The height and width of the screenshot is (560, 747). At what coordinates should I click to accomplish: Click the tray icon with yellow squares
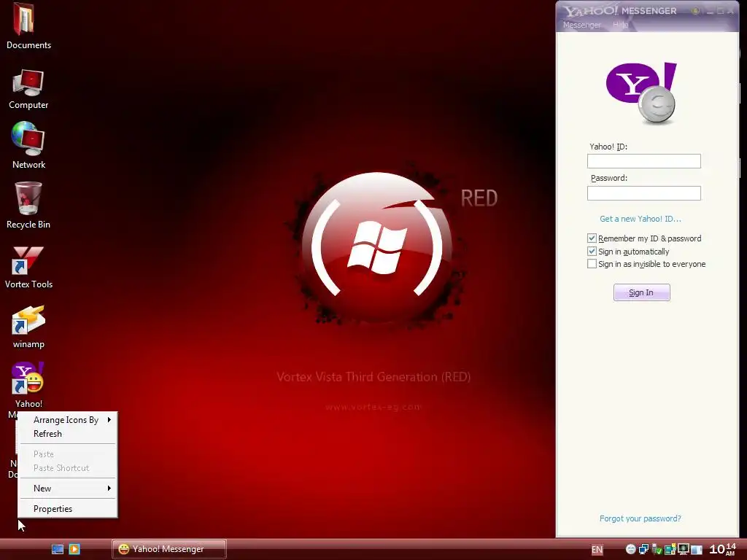coord(670,550)
